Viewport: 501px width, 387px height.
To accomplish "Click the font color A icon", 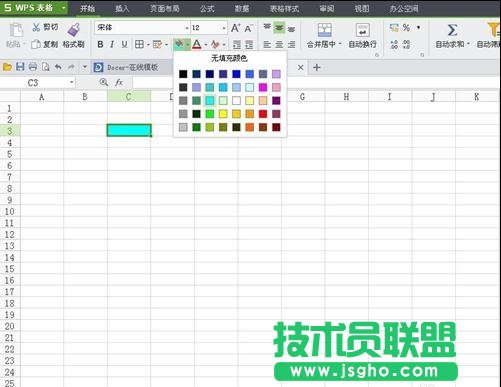I will (x=197, y=44).
